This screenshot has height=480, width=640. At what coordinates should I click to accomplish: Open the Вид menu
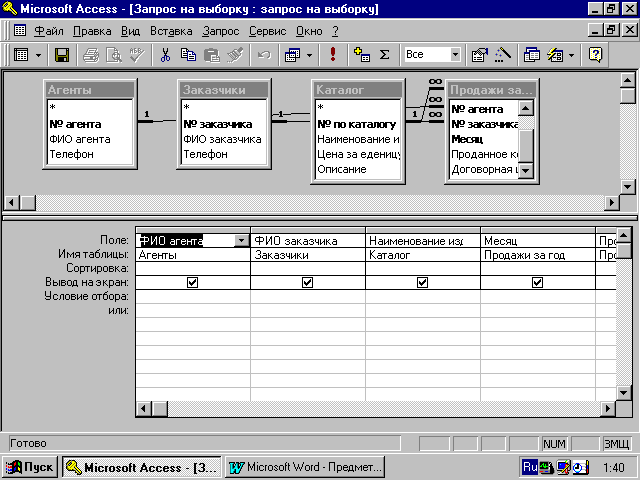[x=131, y=31]
